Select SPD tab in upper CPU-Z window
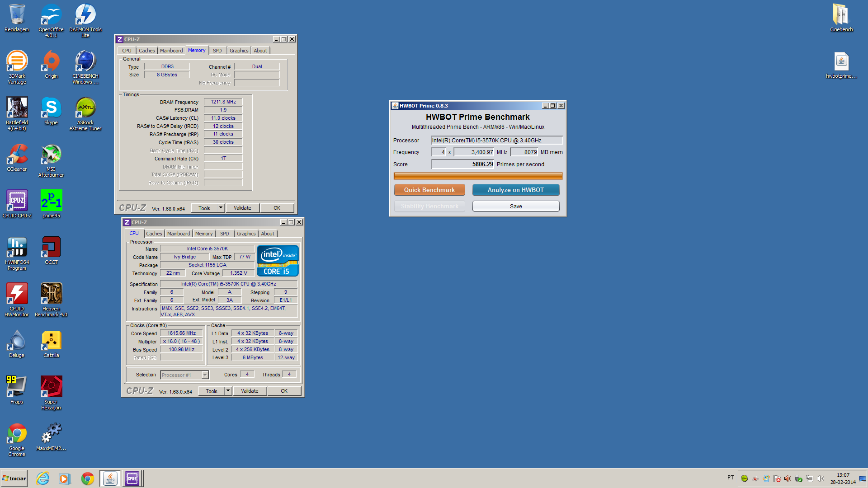The height and width of the screenshot is (488, 868). click(217, 51)
